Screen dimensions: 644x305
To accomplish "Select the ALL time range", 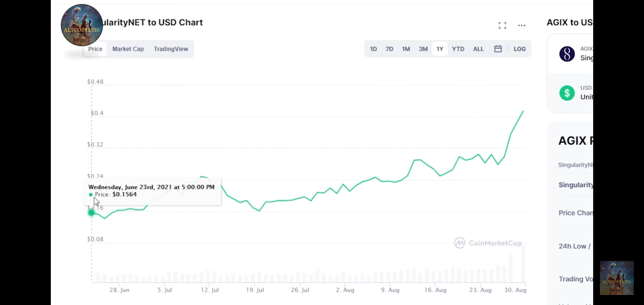I will pos(478,49).
